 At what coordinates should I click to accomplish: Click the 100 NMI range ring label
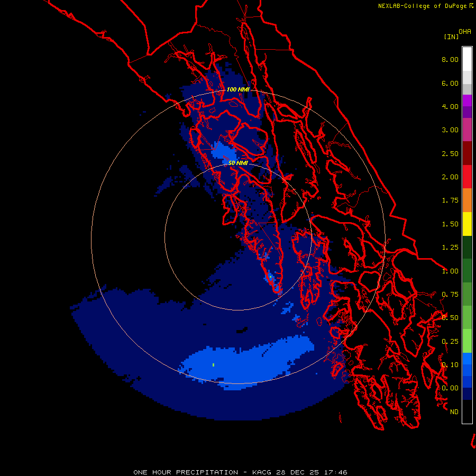[x=238, y=89]
